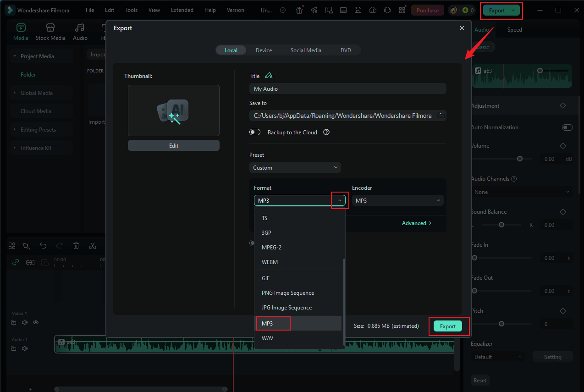Click the folder browse icon in Save to field
584x392 pixels.
441,116
